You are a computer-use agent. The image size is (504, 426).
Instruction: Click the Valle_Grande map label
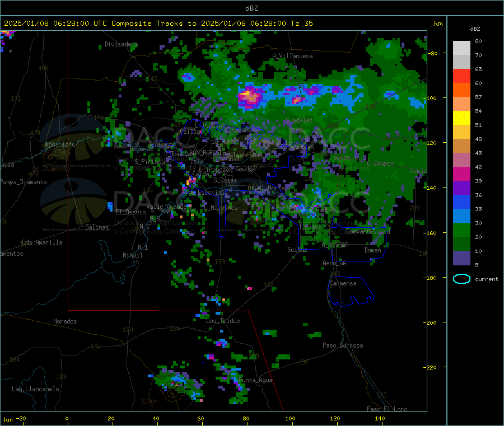166,207
